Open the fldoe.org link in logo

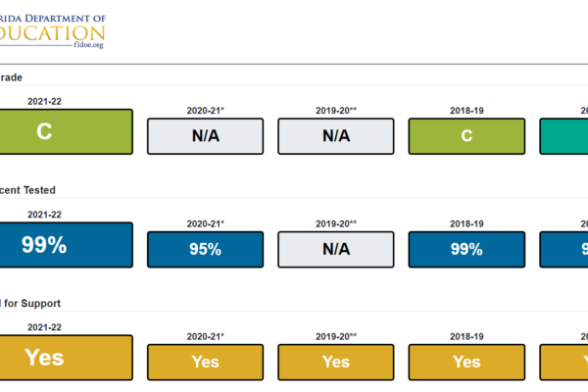click(88, 45)
